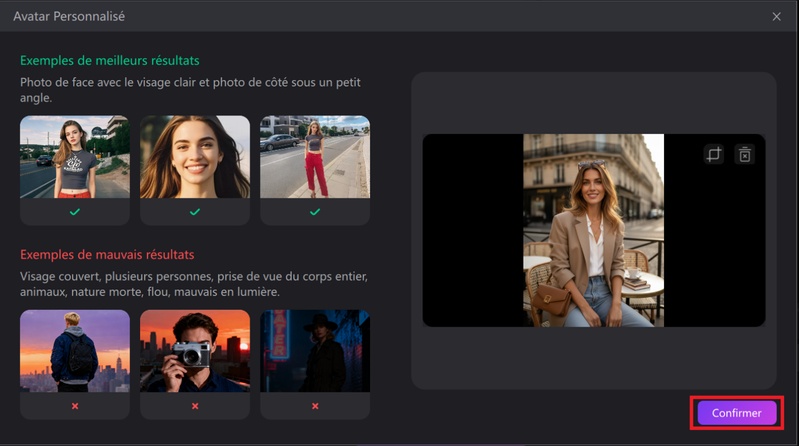Click text 'Visage couvert, plusieurs personnes'
Image resolution: width=799 pixels, height=446 pixels.
[116, 277]
